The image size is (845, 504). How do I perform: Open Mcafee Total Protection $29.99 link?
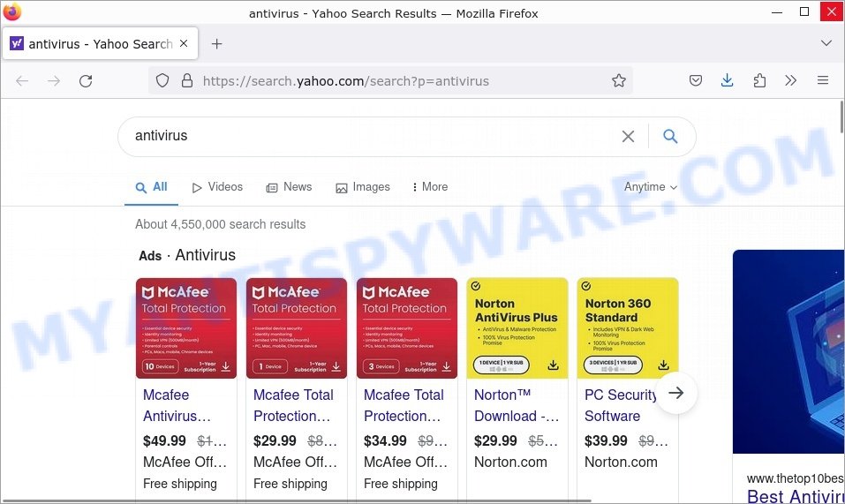[x=293, y=405]
